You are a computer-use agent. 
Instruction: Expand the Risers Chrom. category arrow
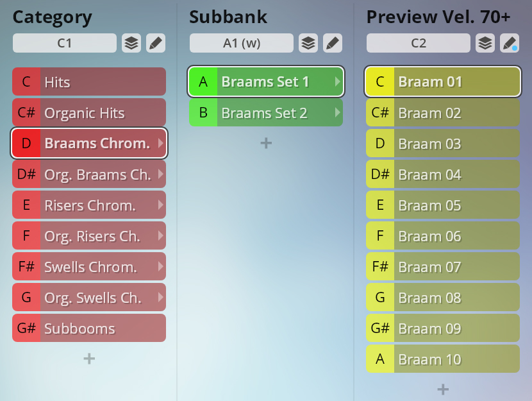point(160,205)
